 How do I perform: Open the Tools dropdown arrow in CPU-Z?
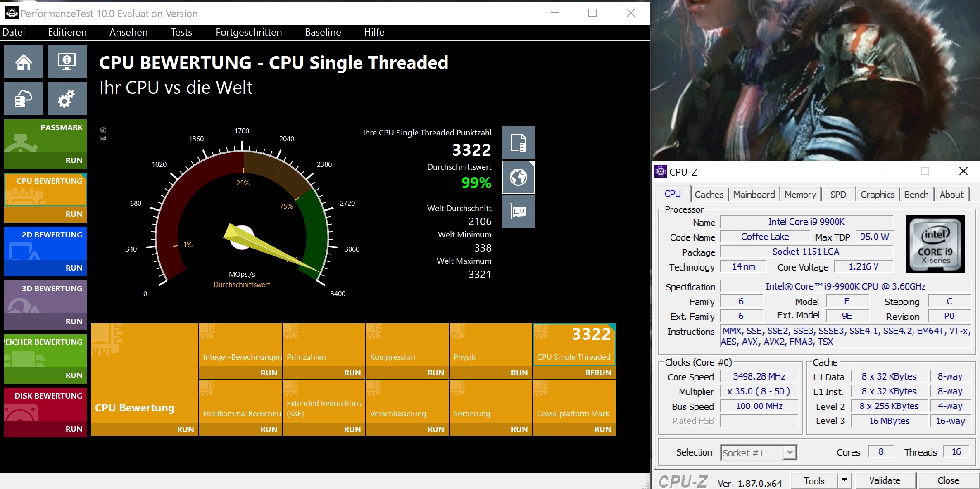pos(844,480)
